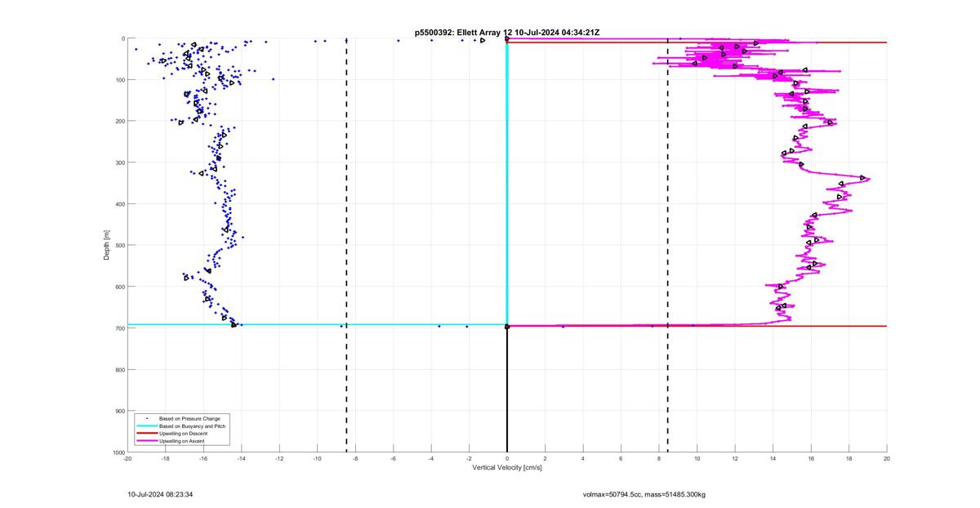Click the x-axis tick label '-4'
Viewport: 980px width, 508px height.
click(x=431, y=458)
